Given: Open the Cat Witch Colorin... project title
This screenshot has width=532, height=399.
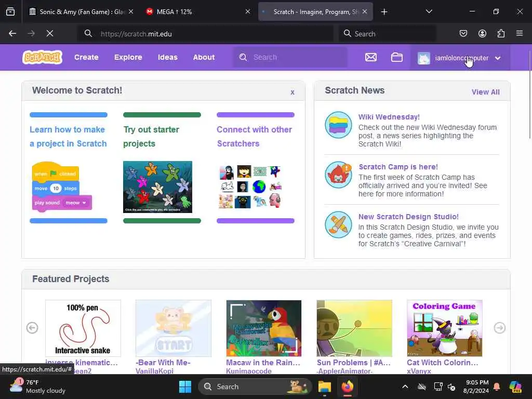Looking at the screenshot, I should pos(443,363).
